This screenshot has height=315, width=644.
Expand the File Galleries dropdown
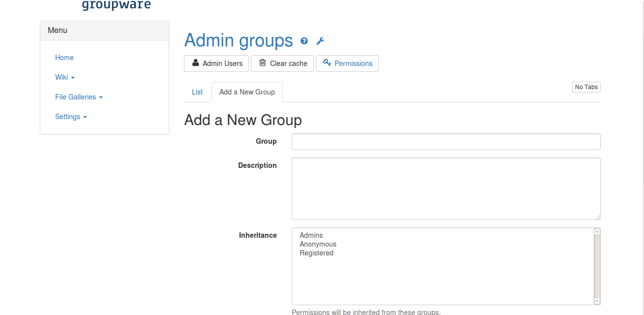pos(79,97)
